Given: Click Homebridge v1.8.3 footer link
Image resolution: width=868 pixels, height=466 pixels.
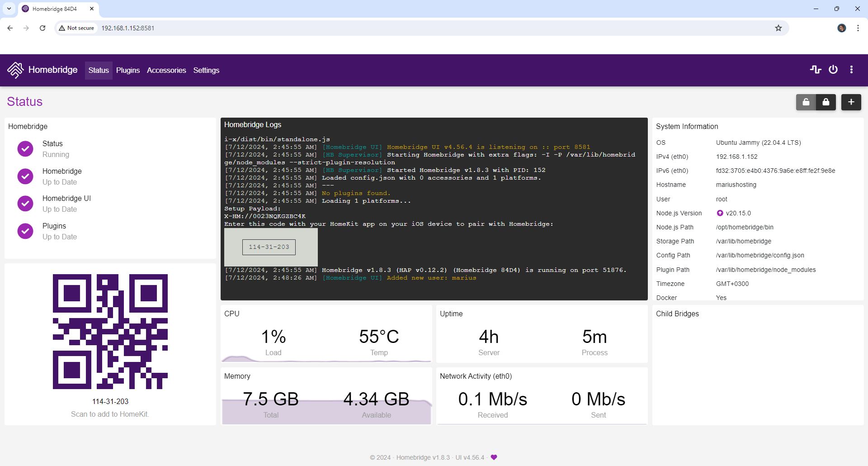Looking at the screenshot, I should pyautogui.click(x=423, y=457).
